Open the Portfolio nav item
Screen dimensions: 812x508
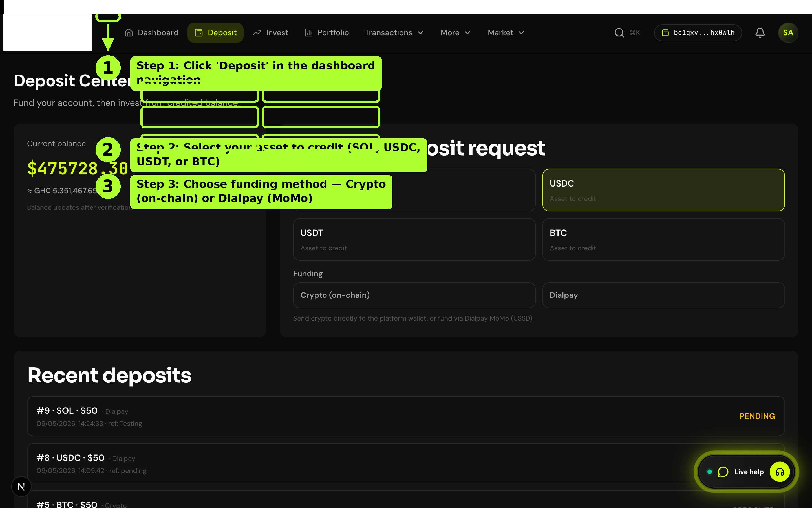[x=327, y=32]
